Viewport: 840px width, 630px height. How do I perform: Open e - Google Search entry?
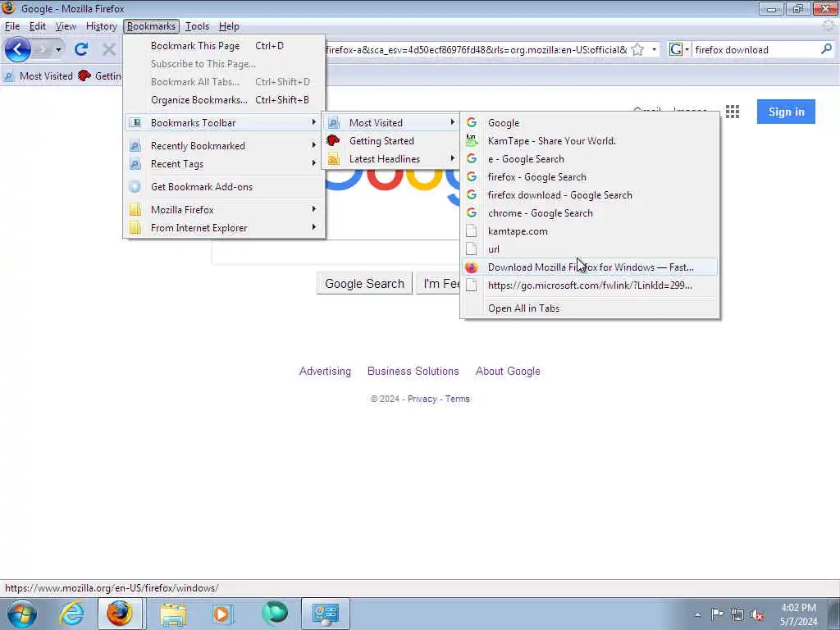pos(589,159)
